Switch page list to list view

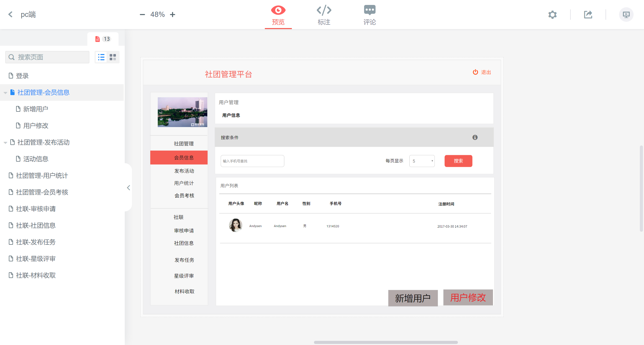click(x=101, y=57)
